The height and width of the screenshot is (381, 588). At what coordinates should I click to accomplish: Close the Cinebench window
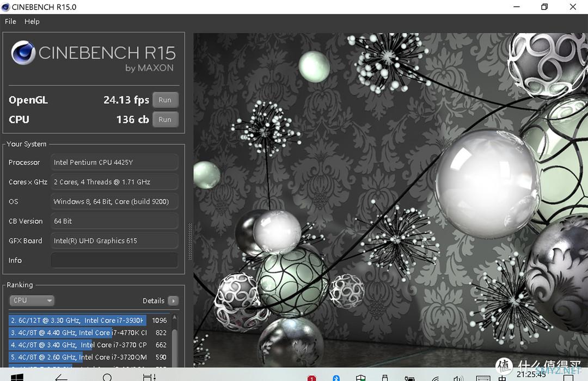click(x=573, y=7)
